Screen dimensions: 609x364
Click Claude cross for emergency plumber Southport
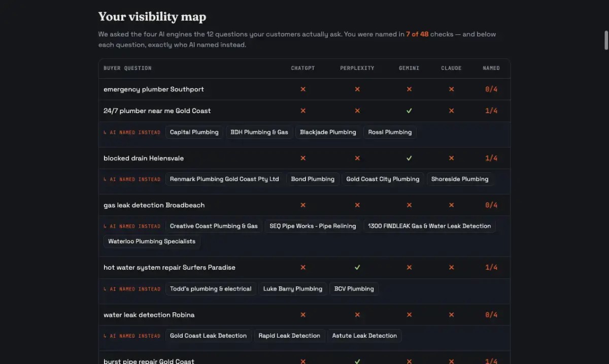(451, 89)
